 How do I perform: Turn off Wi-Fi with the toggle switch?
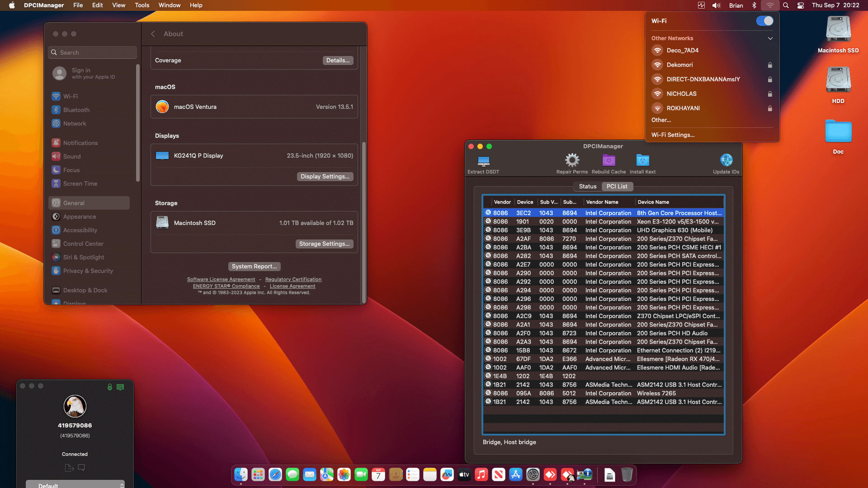click(x=764, y=21)
